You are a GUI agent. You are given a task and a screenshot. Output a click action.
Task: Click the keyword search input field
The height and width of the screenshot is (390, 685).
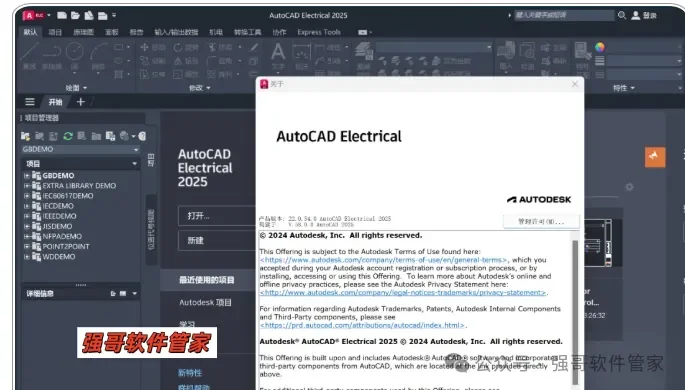click(x=564, y=15)
